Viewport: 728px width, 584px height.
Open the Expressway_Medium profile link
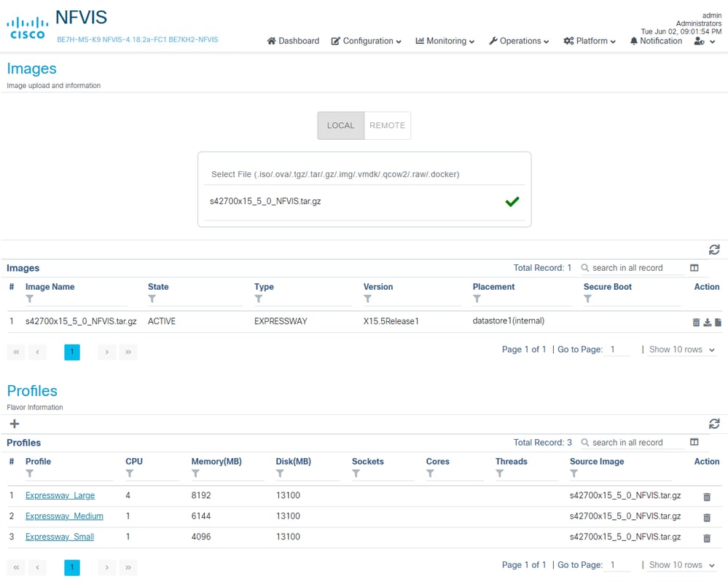[x=64, y=516]
